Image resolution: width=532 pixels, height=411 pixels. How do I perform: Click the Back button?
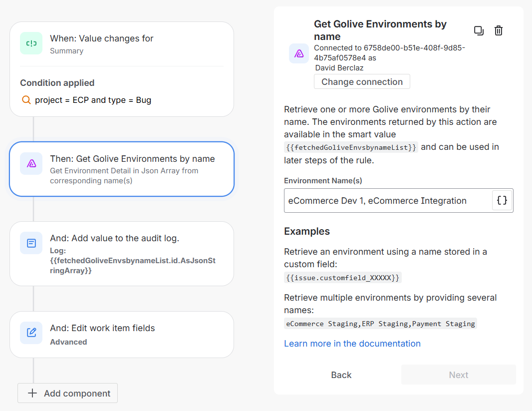coord(341,375)
